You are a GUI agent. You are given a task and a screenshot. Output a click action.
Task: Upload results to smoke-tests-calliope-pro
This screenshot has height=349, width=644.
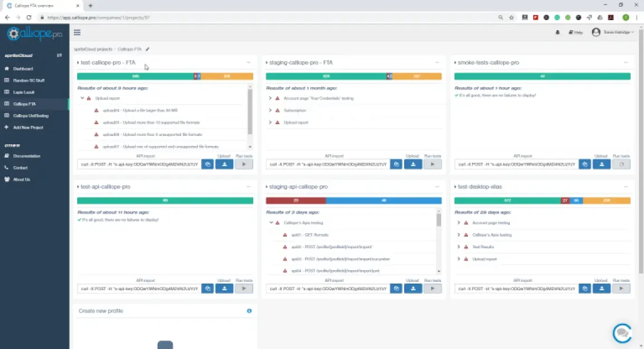click(602, 164)
